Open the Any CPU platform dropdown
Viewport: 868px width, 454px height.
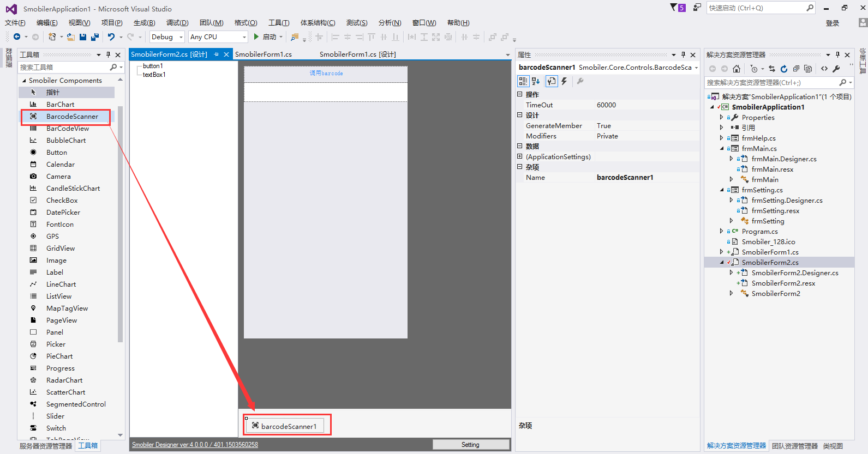(218, 37)
